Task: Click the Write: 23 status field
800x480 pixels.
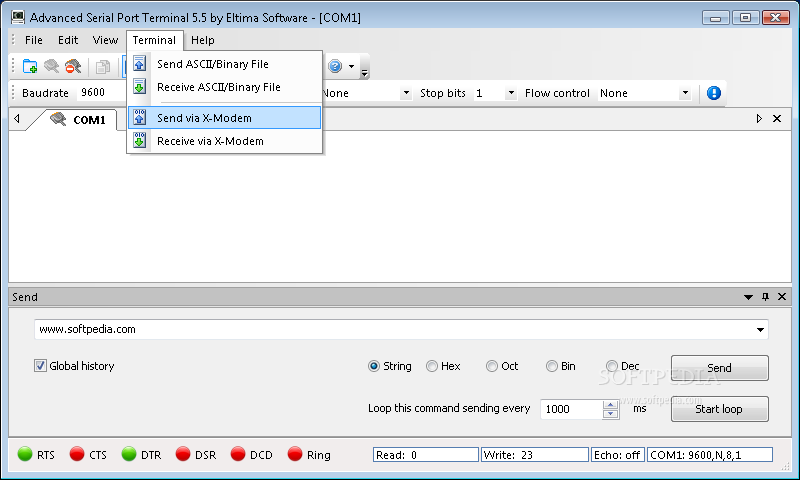Action: 535,454
